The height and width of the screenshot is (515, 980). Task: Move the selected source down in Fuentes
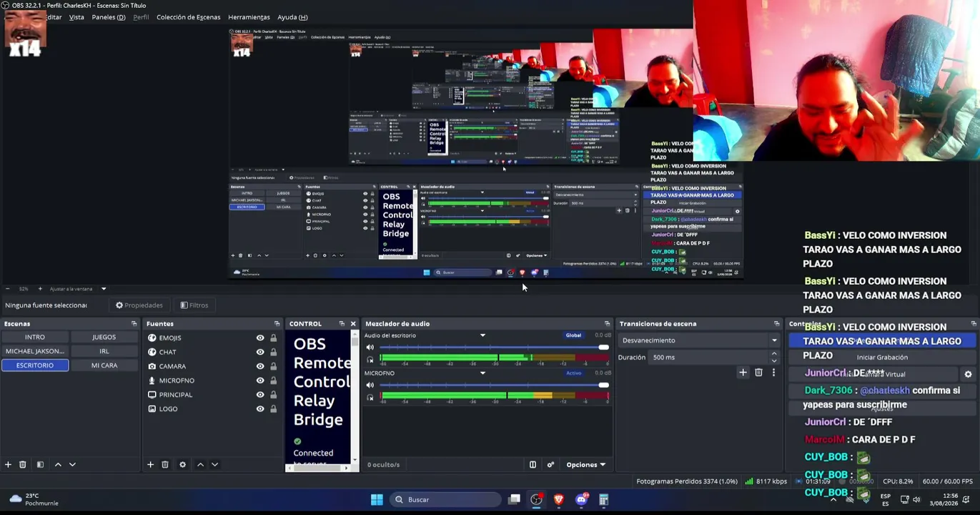[214, 464]
